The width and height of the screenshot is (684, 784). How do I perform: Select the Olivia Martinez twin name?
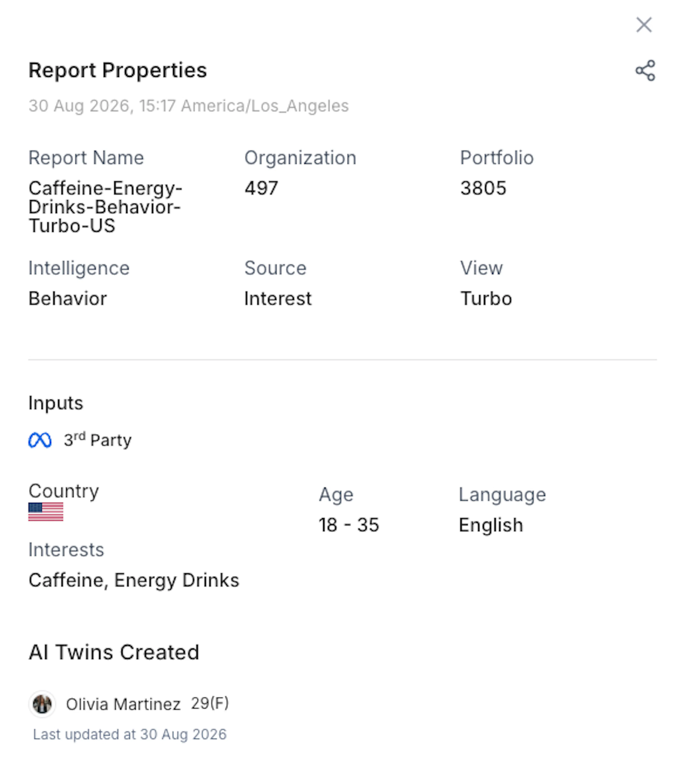[123, 704]
